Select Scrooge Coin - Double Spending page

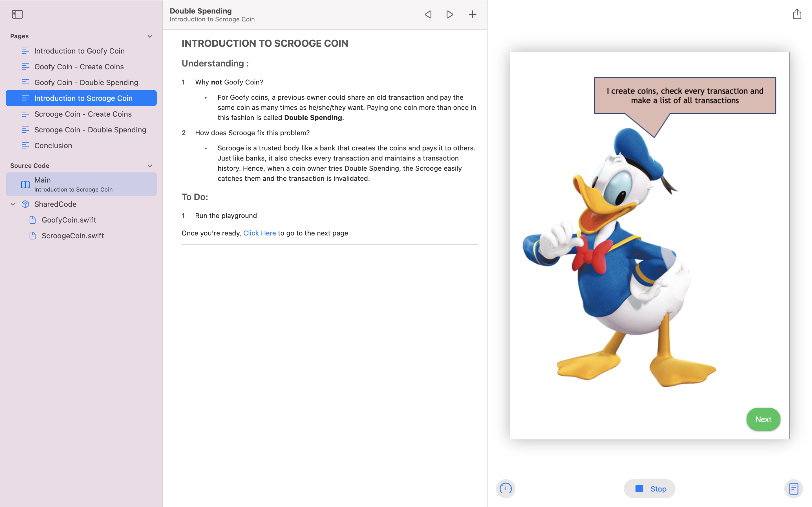[90, 130]
